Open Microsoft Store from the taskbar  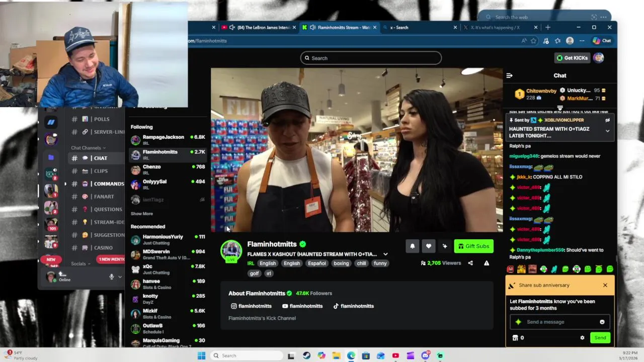click(x=366, y=355)
